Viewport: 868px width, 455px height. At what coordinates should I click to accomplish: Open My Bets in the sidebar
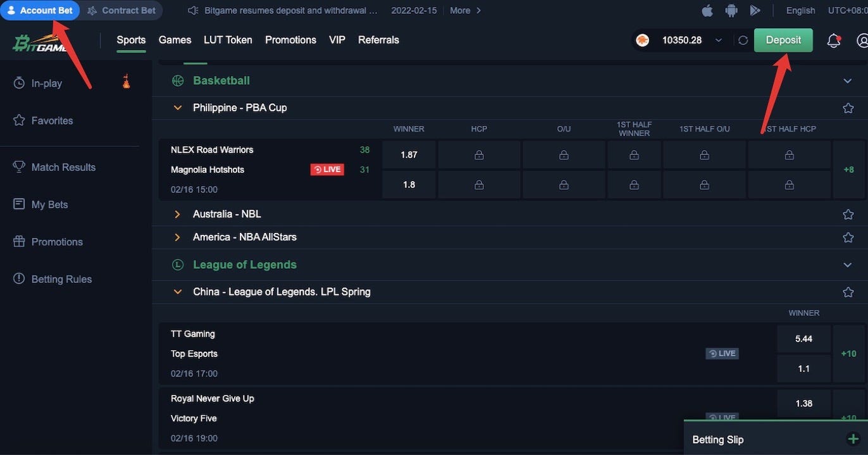pyautogui.click(x=49, y=204)
